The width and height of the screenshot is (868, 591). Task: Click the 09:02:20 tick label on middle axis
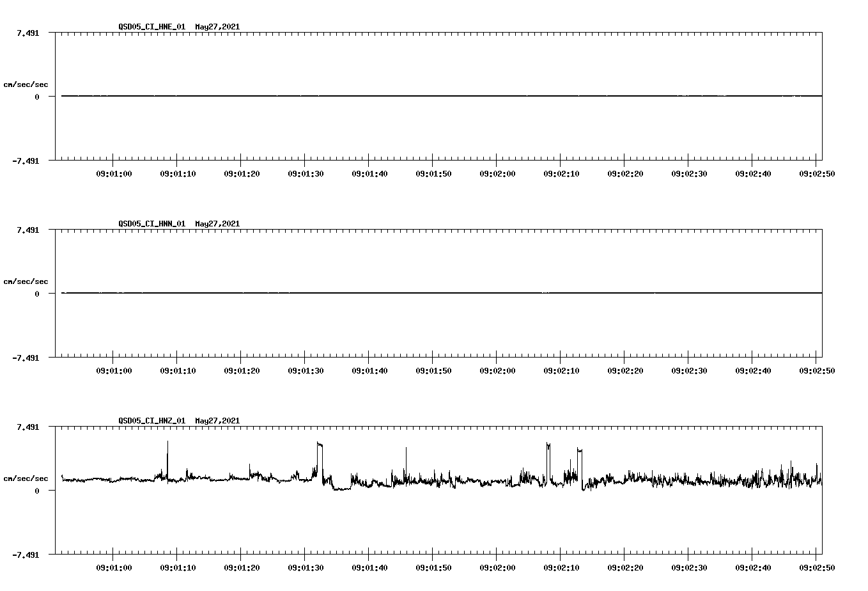point(624,368)
